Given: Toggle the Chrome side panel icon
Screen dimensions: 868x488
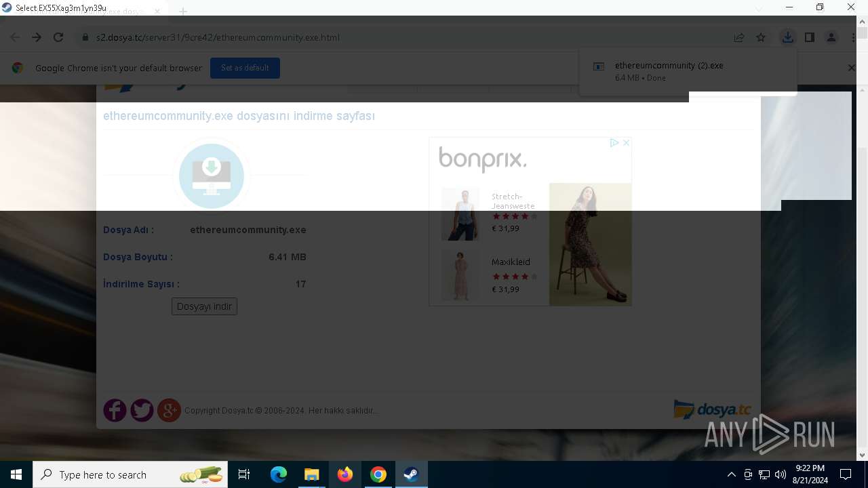Looking at the screenshot, I should [810, 38].
